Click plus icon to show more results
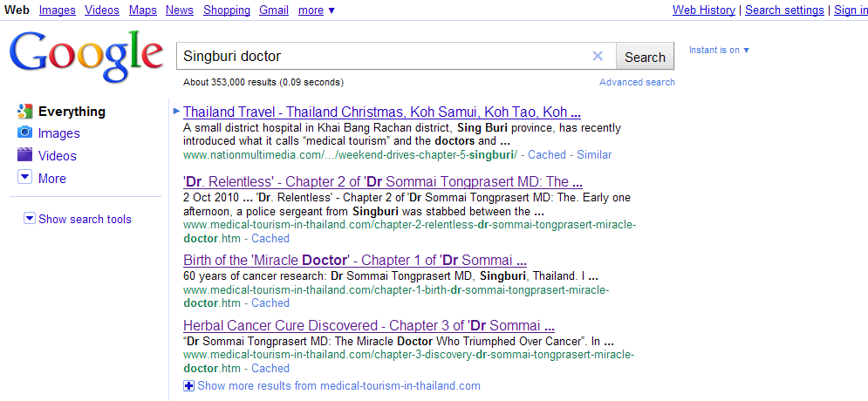The image size is (868, 401). pyautogui.click(x=188, y=385)
